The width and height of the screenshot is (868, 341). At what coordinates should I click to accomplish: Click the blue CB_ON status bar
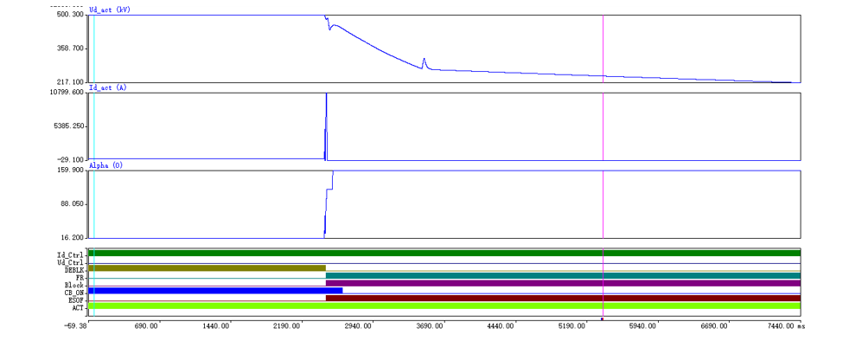[215, 291]
